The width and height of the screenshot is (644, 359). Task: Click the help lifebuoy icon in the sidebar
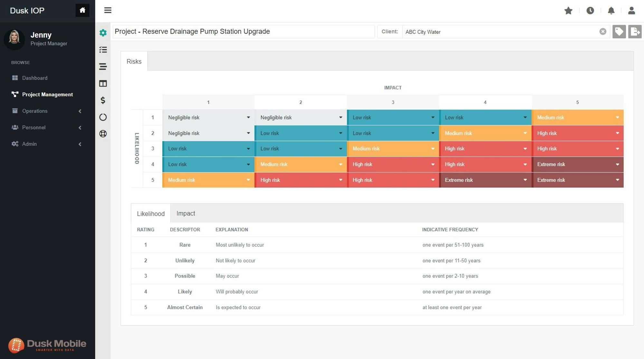coord(103,134)
